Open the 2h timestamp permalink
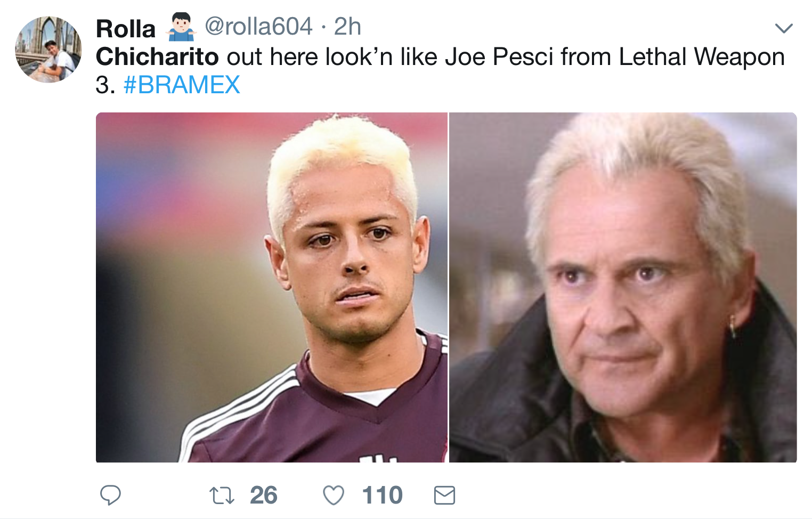The height and width of the screenshot is (519, 812). pos(347,27)
